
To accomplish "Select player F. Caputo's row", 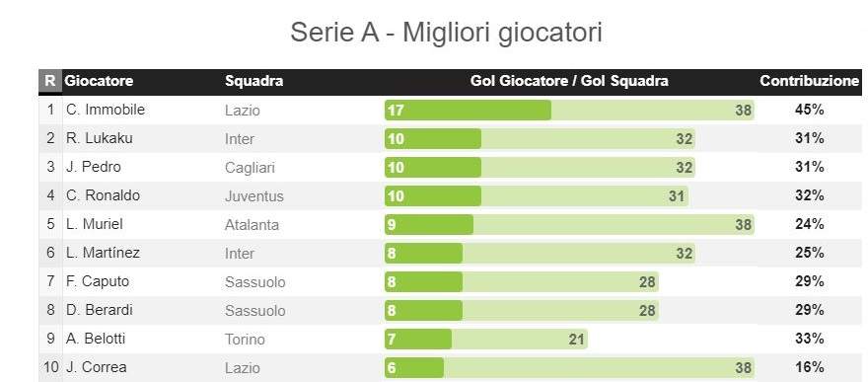I will pyautogui.click(x=450, y=281).
